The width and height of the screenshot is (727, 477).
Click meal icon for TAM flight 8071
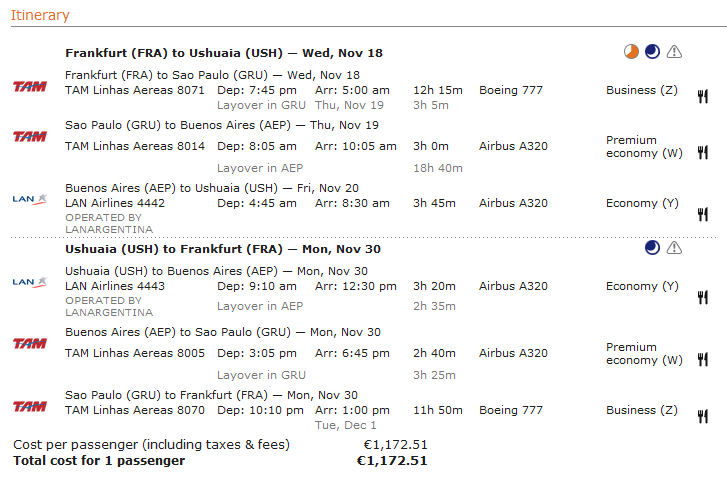[703, 96]
